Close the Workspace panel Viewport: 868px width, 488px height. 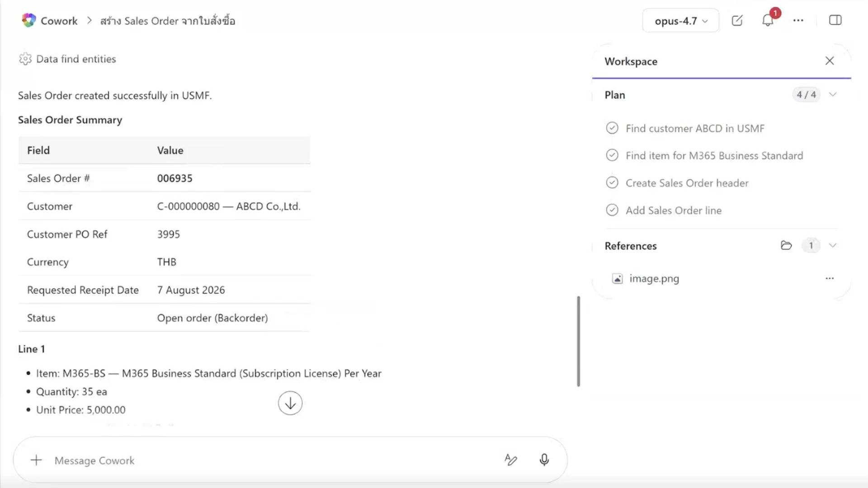pos(830,61)
